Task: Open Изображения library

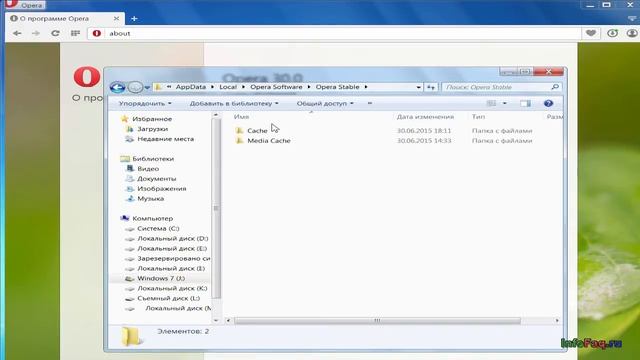Action: pos(162,189)
